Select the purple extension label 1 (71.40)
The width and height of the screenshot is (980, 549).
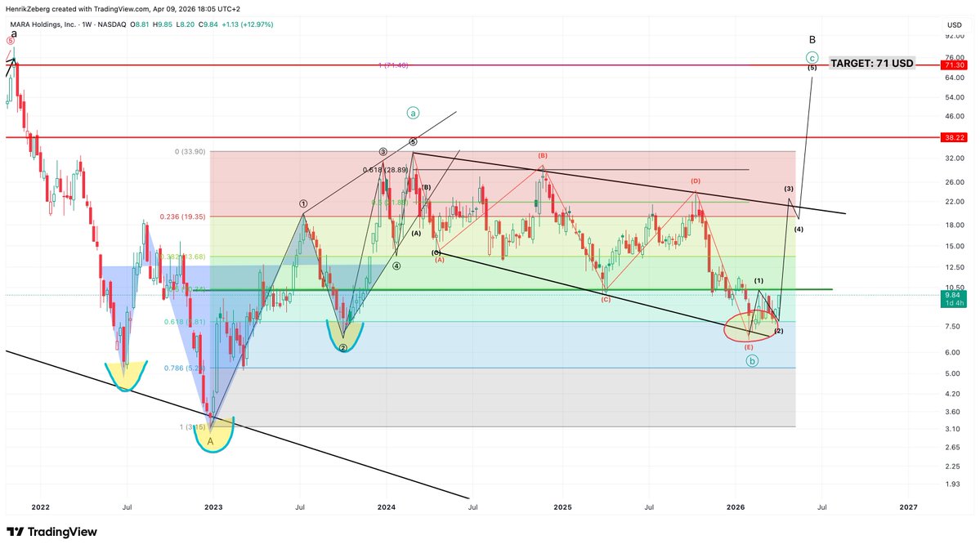click(x=393, y=65)
